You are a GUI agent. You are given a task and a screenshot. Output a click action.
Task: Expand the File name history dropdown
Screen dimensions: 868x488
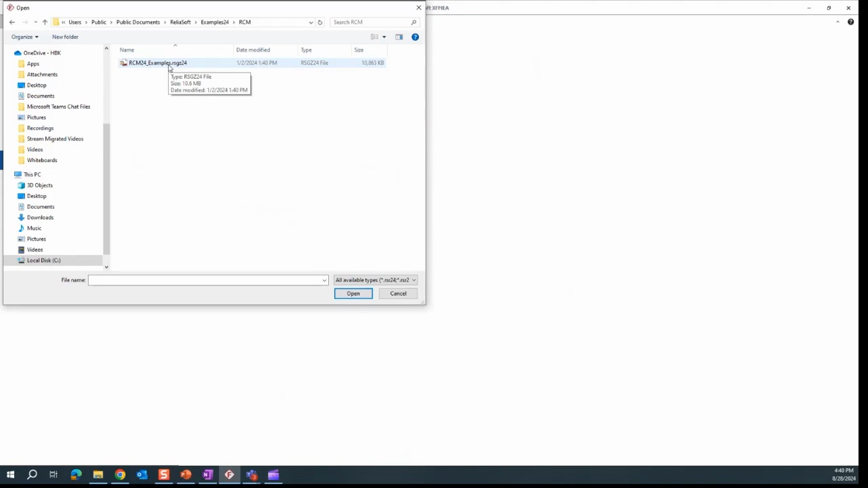[x=324, y=280]
